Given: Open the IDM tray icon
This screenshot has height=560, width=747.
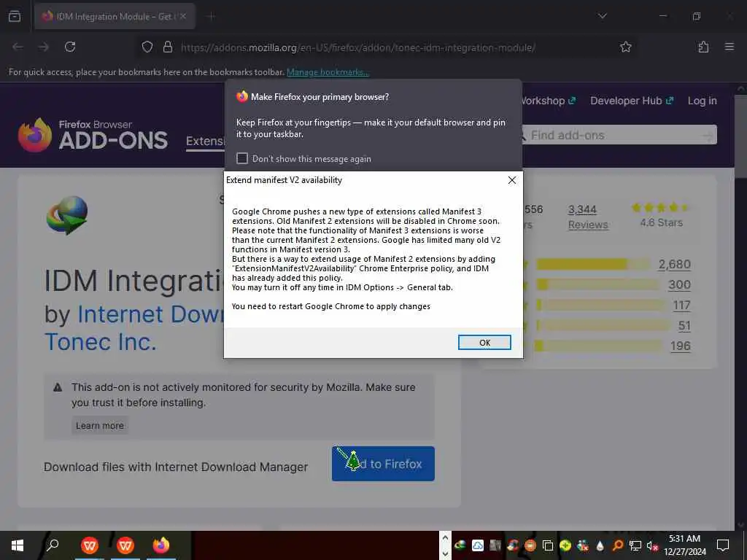Looking at the screenshot, I should (x=460, y=545).
